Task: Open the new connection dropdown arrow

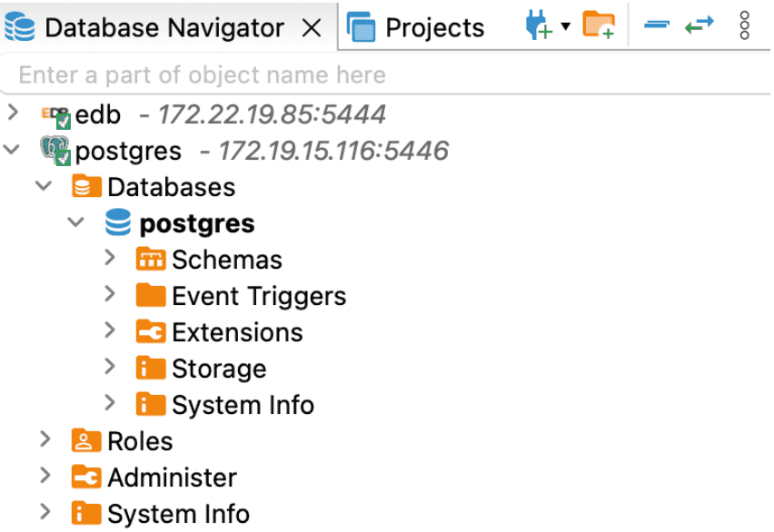Action: coord(565,25)
